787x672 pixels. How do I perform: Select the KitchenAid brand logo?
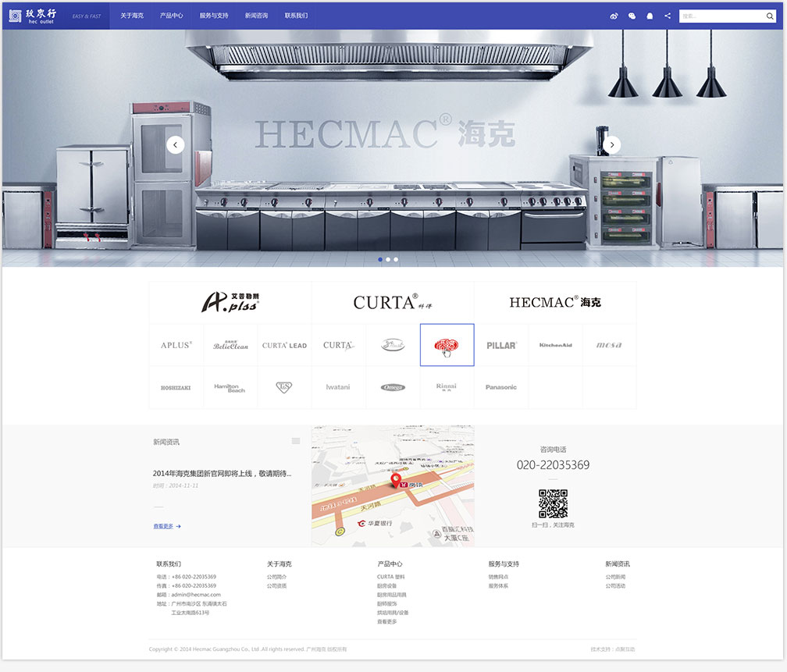point(556,345)
